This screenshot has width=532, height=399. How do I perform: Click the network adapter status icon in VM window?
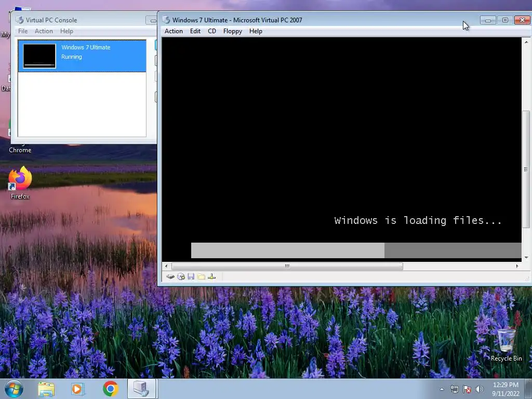pyautogui.click(x=212, y=276)
